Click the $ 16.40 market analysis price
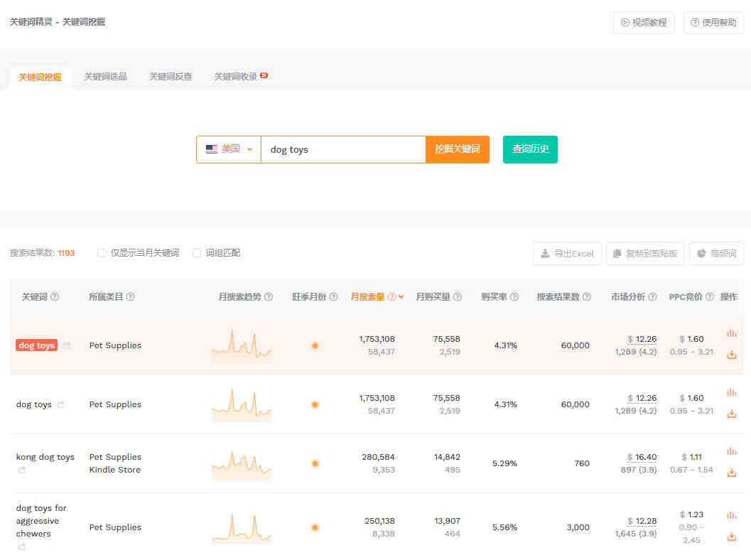This screenshot has height=560, width=751. pos(642,457)
